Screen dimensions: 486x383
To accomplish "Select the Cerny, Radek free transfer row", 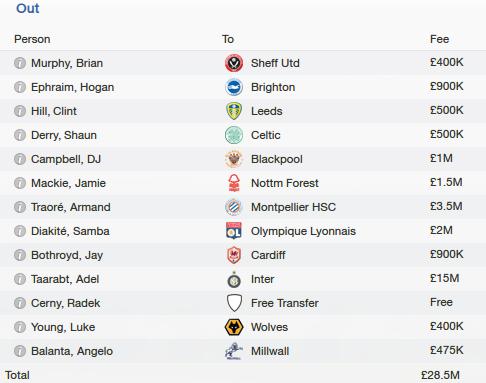I will [x=243, y=303].
